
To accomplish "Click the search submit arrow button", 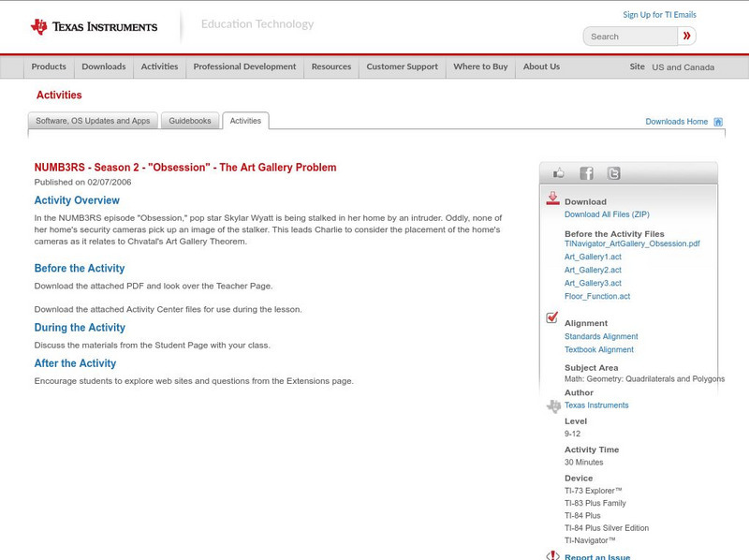I will pyautogui.click(x=686, y=36).
